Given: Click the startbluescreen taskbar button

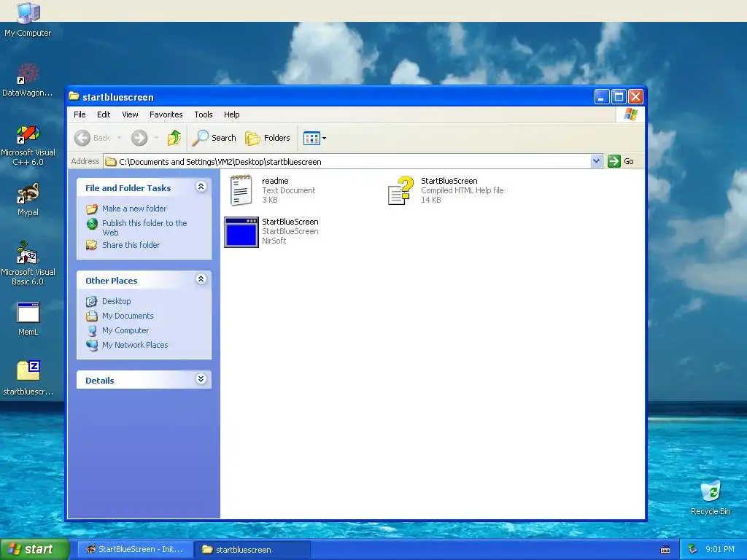Looking at the screenshot, I should (x=252, y=549).
